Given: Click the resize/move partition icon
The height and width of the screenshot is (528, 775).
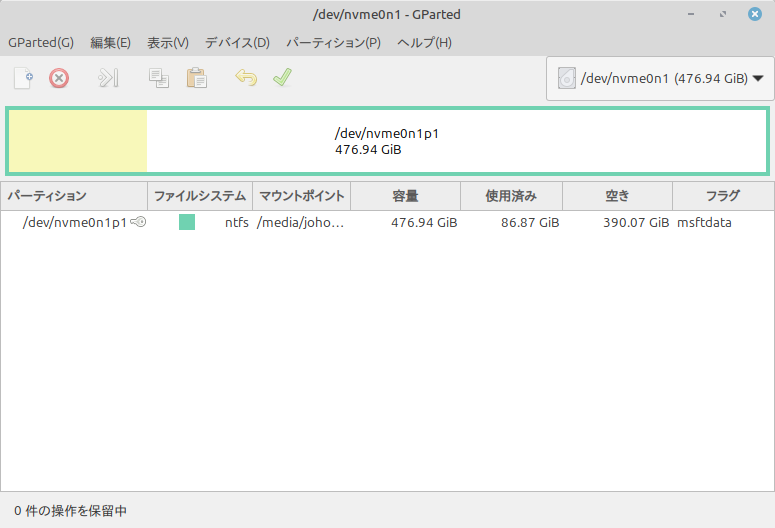Looking at the screenshot, I should (108, 78).
